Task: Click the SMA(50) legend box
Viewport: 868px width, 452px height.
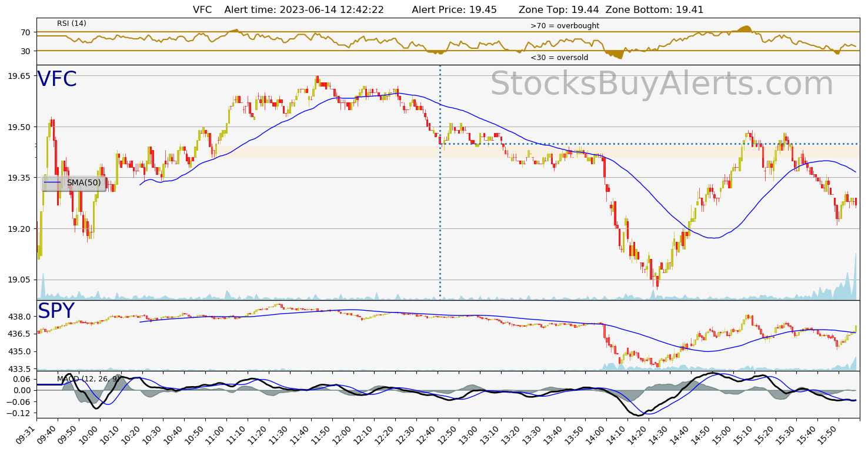Action: coord(74,183)
